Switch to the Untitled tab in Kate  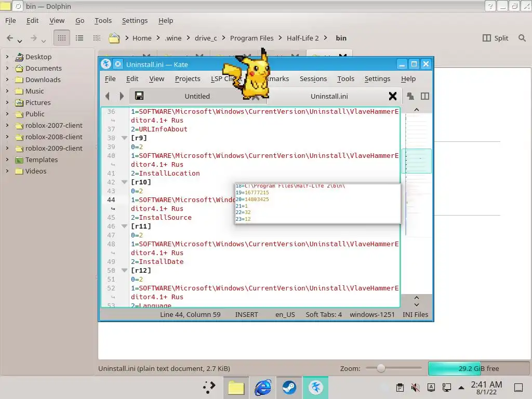[197, 96]
